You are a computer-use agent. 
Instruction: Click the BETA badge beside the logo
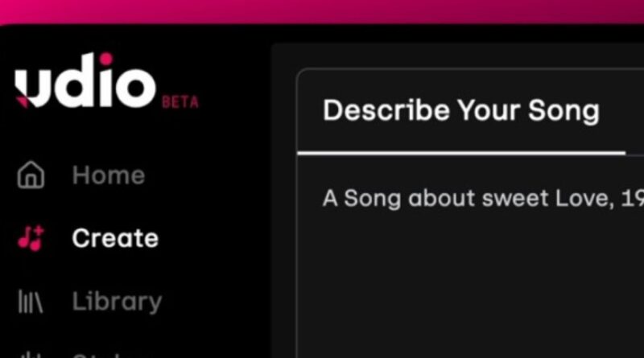180,102
